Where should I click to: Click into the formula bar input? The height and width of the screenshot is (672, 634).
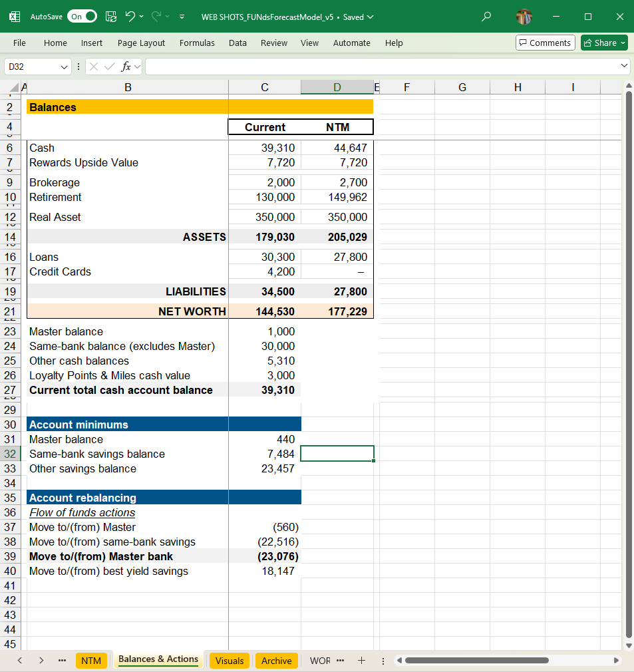click(x=381, y=67)
